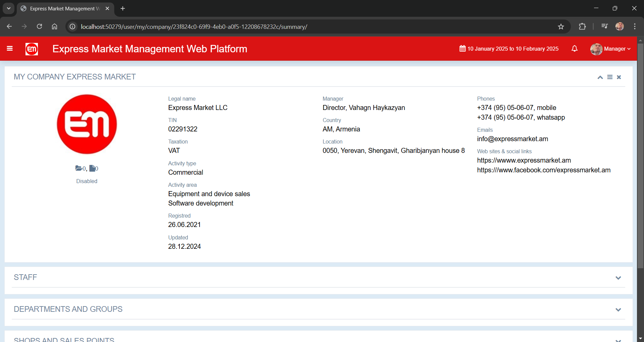Click the files count icon under logo
The height and width of the screenshot is (342, 644).
click(92, 168)
